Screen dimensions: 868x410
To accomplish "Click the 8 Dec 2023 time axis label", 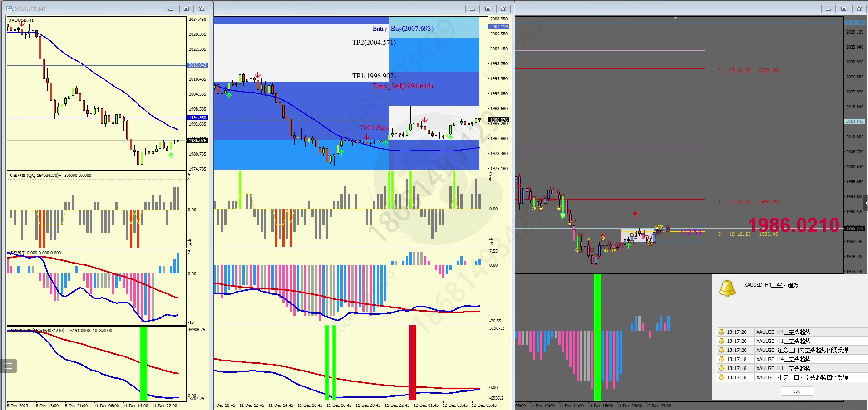I will [17, 406].
